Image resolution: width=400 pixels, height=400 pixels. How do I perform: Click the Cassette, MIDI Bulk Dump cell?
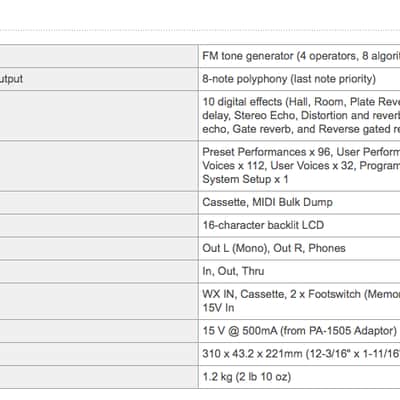[x=299, y=202]
